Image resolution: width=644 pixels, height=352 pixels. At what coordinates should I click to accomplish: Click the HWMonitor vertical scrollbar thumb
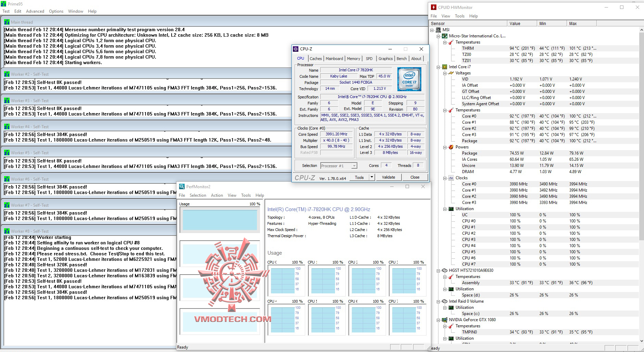point(641,137)
